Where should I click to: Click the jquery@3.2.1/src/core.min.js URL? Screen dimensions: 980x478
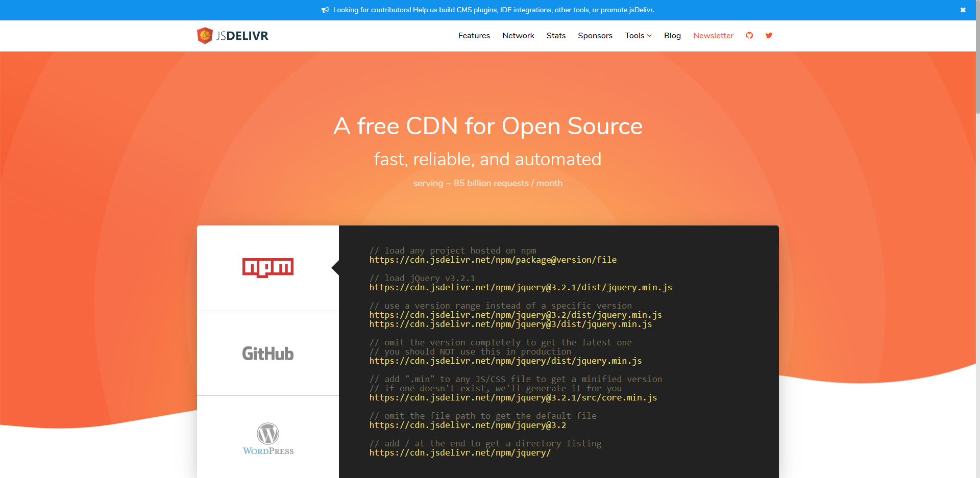coord(513,398)
